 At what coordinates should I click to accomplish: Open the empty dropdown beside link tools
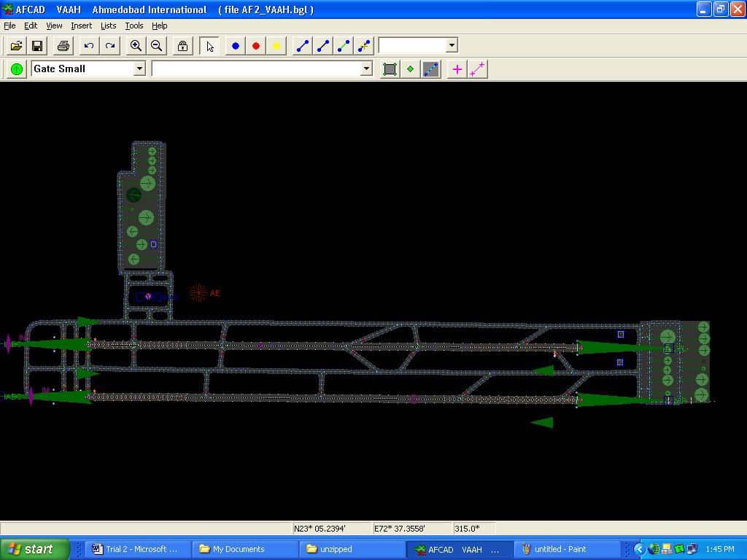pyautogui.click(x=452, y=45)
